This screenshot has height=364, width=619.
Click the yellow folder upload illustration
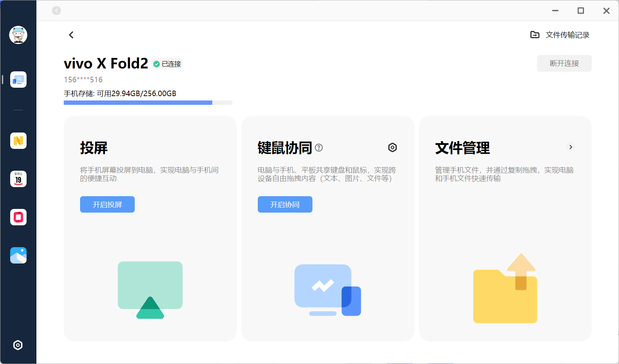[505, 288]
